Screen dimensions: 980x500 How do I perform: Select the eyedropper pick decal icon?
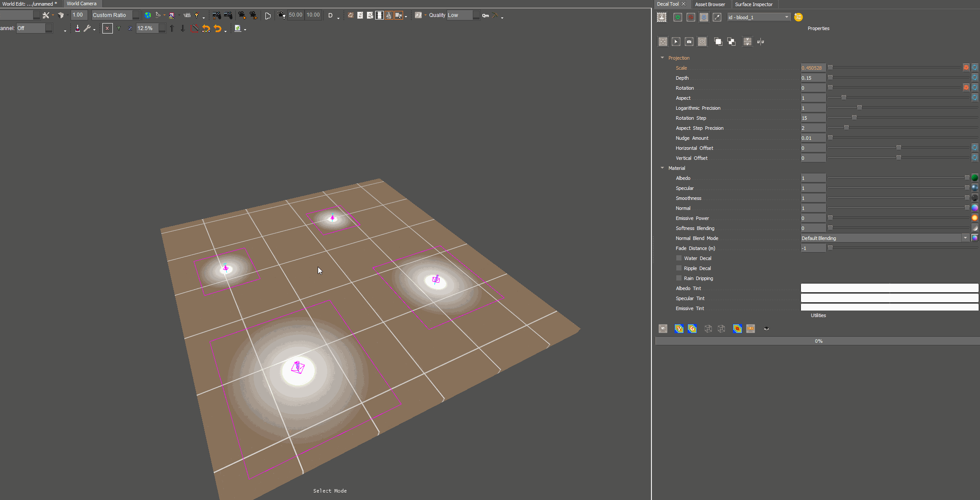pyautogui.click(x=717, y=17)
